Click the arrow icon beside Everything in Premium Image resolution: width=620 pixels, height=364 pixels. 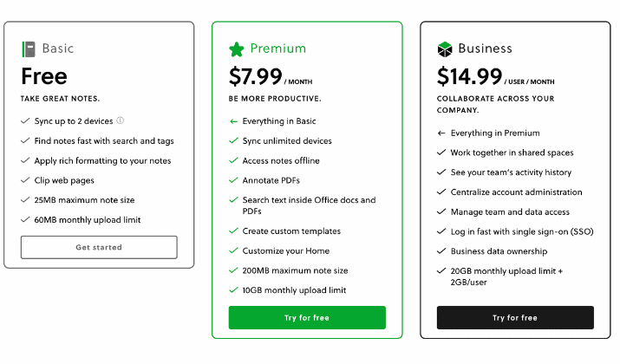pyautogui.click(x=441, y=133)
